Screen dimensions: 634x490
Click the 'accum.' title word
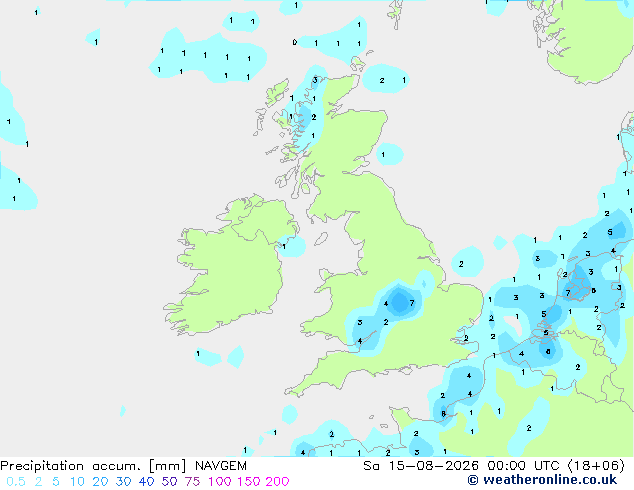pos(116,466)
